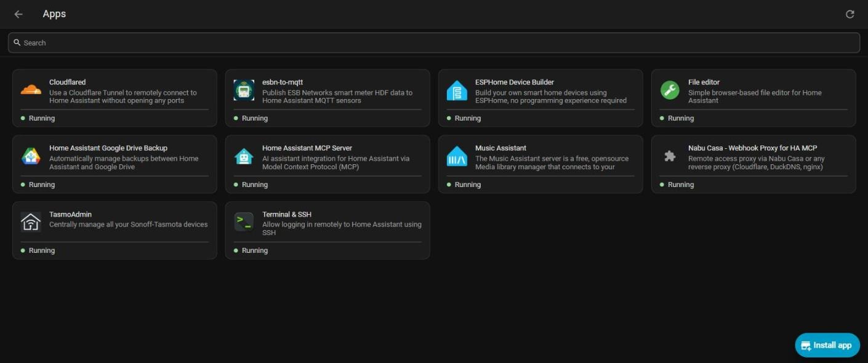The width and height of the screenshot is (868, 363).
Task: Open the TasmoAdmin title
Action: tap(71, 214)
